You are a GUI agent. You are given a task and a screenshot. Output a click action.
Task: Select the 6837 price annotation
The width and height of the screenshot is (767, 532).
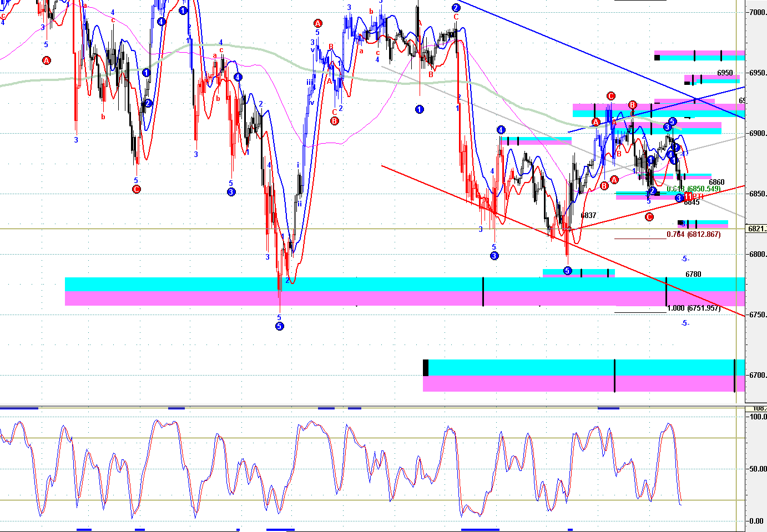(588, 215)
